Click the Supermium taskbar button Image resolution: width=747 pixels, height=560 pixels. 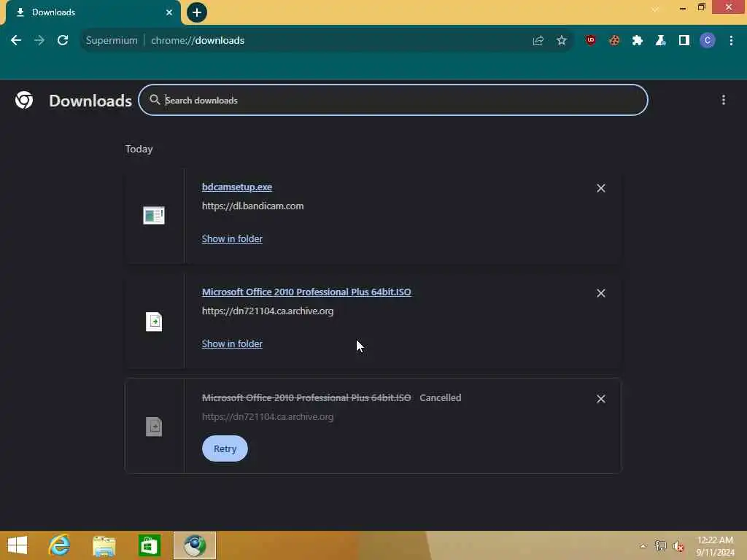(194, 545)
